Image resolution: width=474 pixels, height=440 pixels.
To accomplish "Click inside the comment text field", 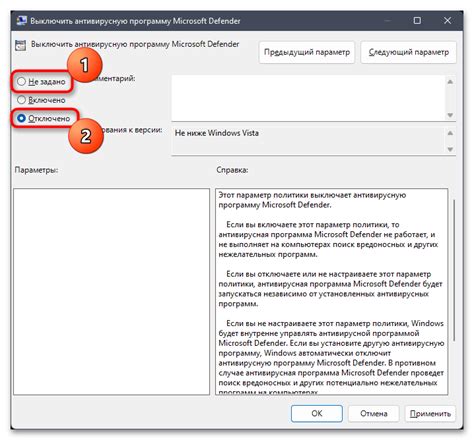I will [308, 98].
